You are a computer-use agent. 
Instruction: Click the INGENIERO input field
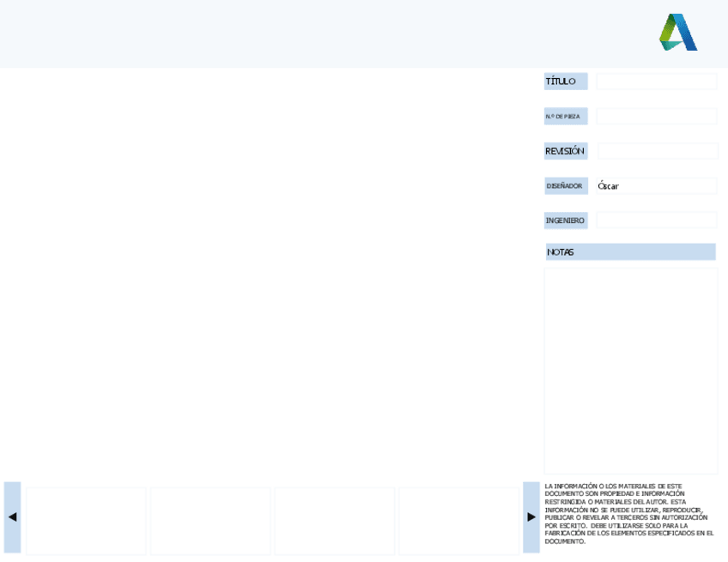[x=657, y=220]
